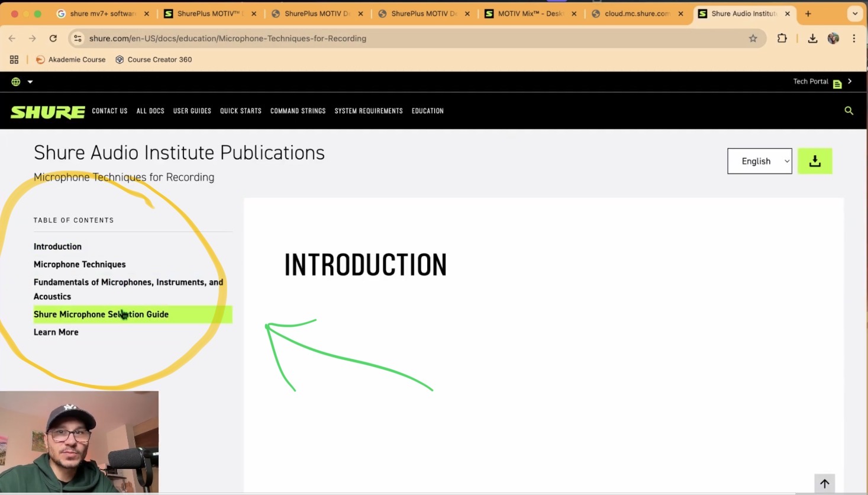This screenshot has width=868, height=495.
Task: Select the Command Strings menu item
Action: pos(298,111)
